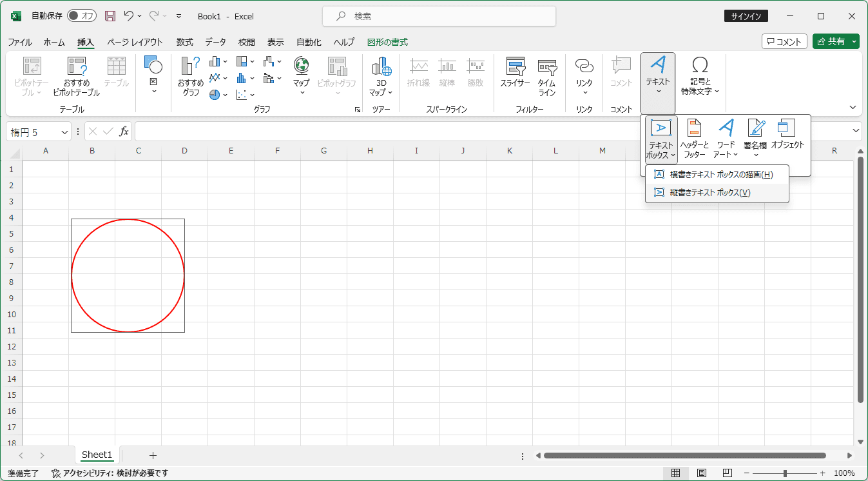Viewport: 868px width, 481px height.
Task: Click the 100% zoom level
Action: click(x=844, y=473)
